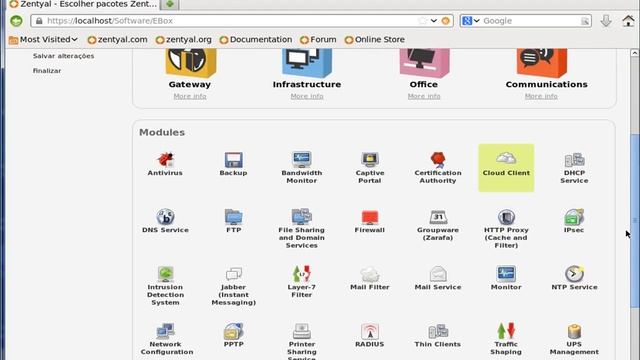Viewport: 640px width, 360px height.
Task: Open More info under Infrastructure
Action: click(307, 96)
